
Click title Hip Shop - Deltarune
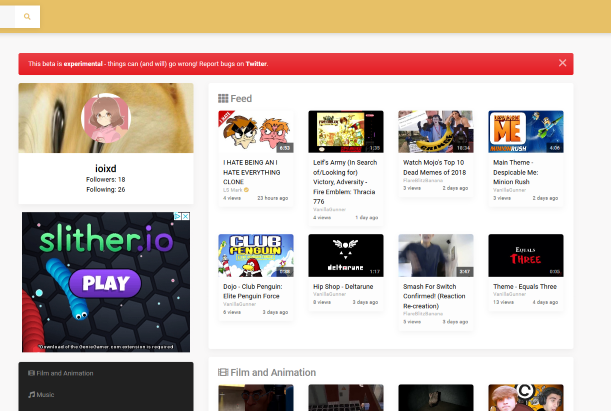click(x=343, y=286)
